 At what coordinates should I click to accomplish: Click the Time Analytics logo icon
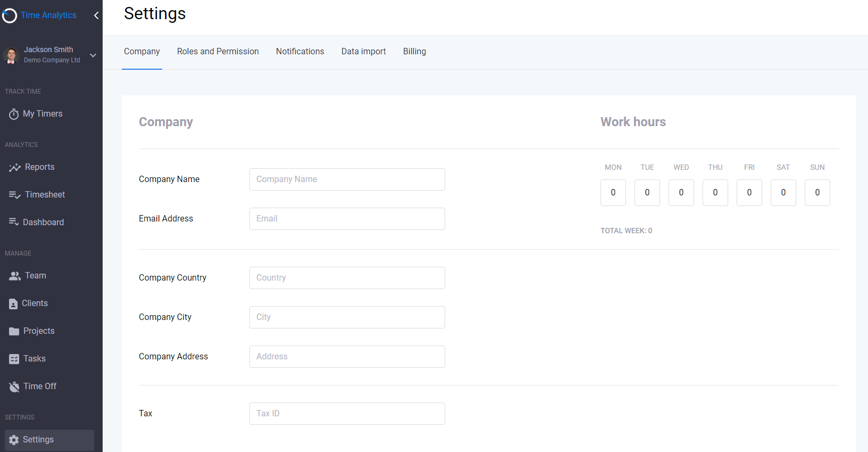[x=10, y=15]
